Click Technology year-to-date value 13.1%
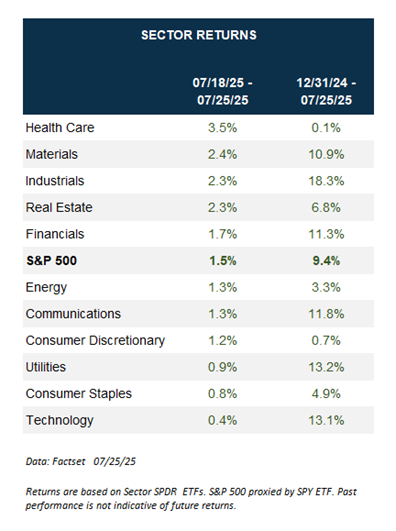The image size is (396, 531). pyautogui.click(x=326, y=421)
